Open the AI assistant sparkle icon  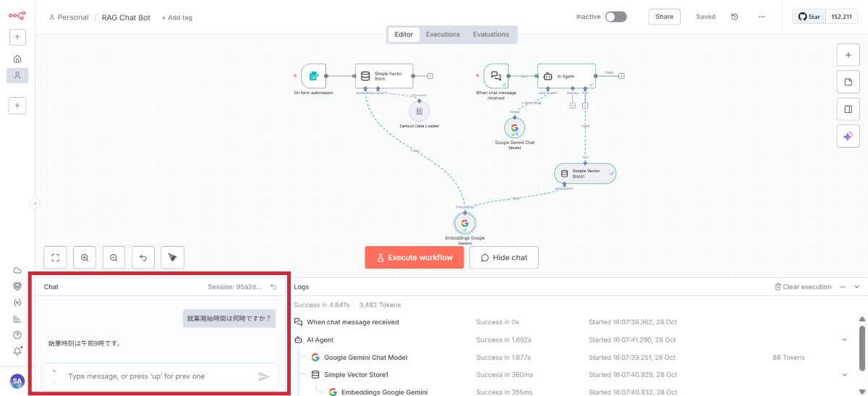(x=847, y=136)
